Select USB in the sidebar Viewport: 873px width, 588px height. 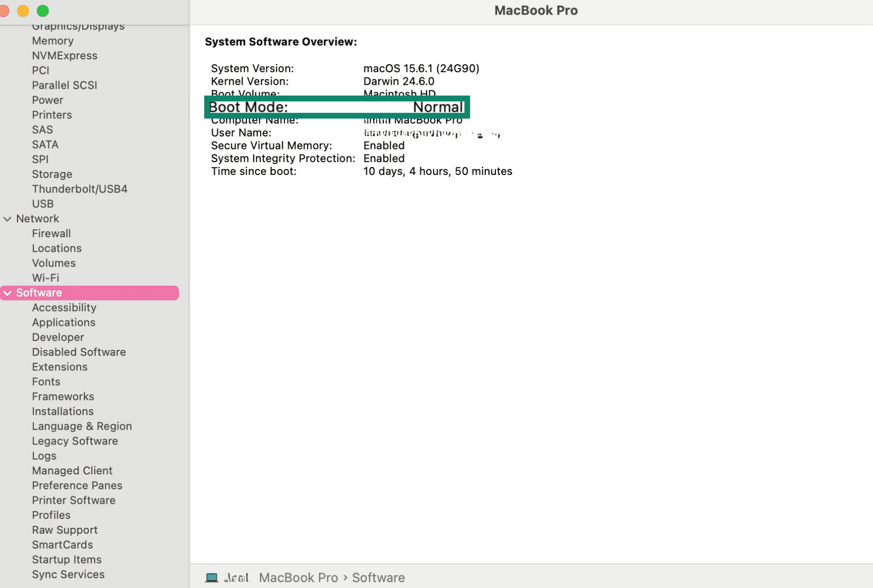tap(43, 204)
